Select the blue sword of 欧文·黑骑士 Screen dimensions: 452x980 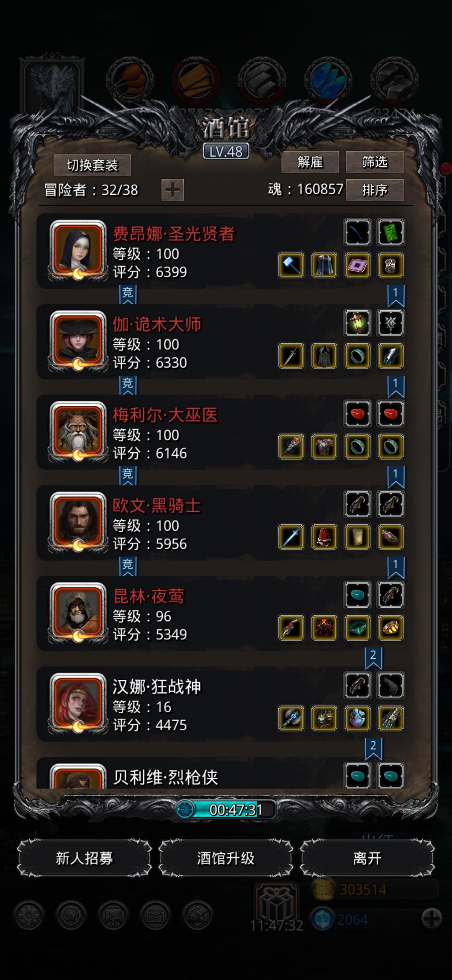click(291, 537)
